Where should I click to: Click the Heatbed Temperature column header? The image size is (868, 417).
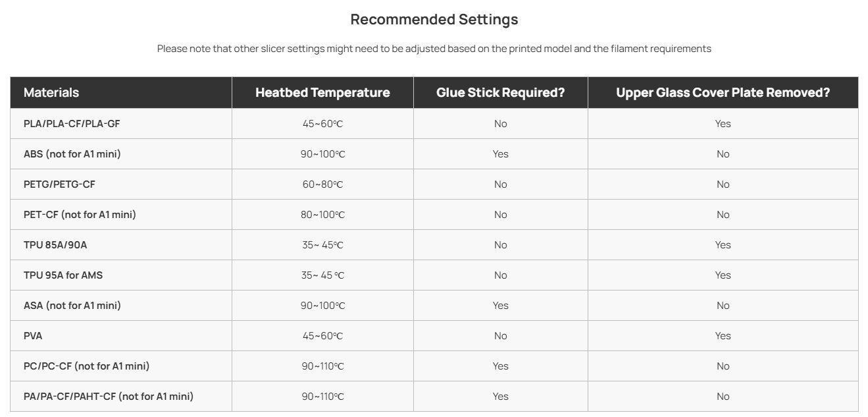point(322,93)
